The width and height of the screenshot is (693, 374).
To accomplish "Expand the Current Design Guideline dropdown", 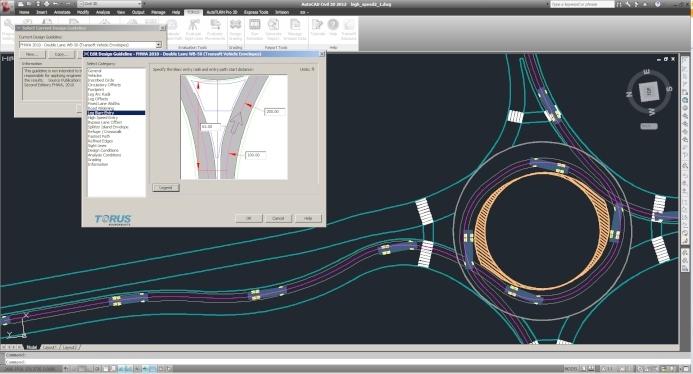I will [x=158, y=45].
